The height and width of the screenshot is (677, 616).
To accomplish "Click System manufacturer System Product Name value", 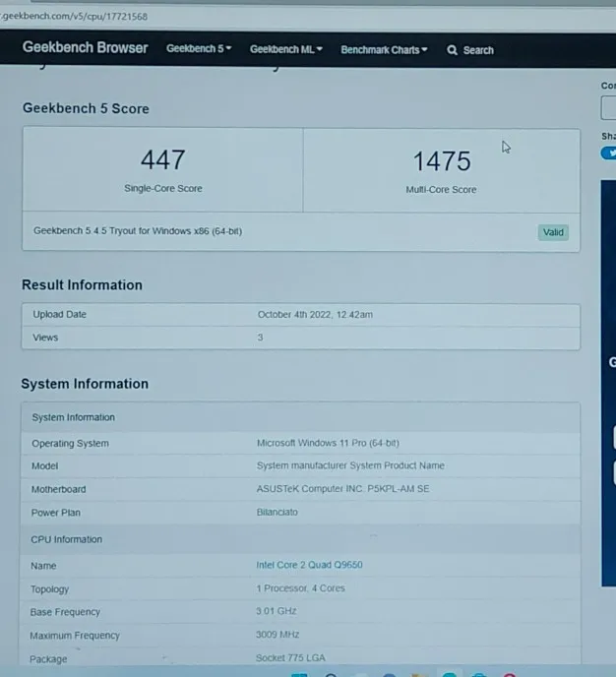I will (350, 465).
